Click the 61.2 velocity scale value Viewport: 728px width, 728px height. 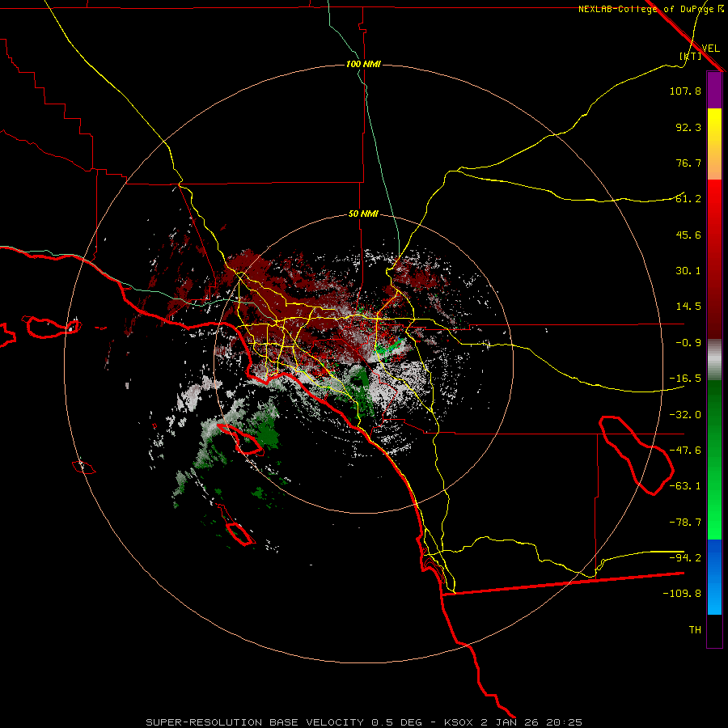coord(688,199)
